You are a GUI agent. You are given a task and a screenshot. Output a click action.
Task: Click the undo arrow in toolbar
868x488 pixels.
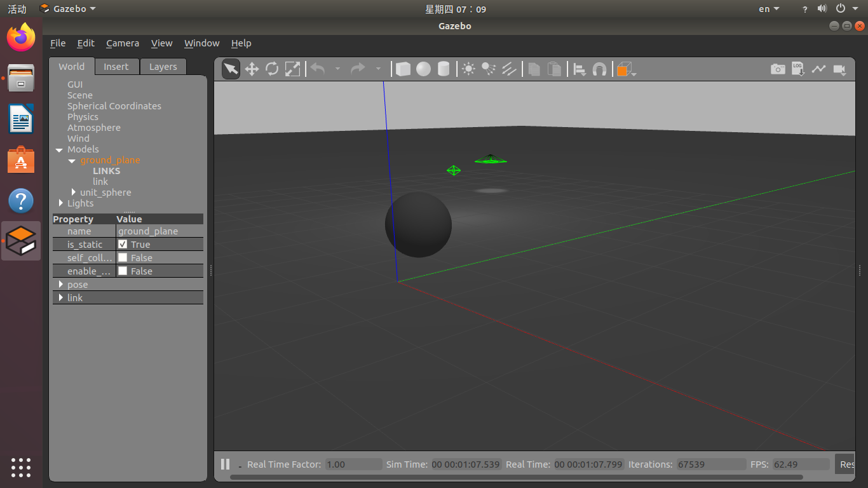[318, 69]
